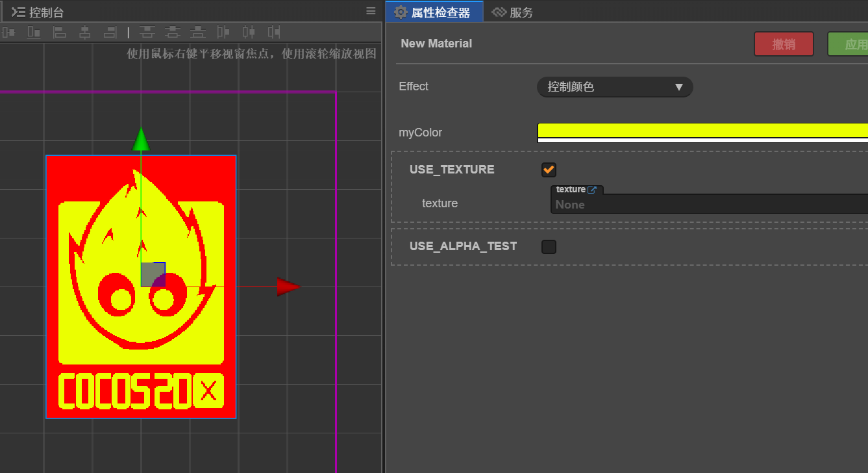This screenshot has width=868, height=473.
Task: Click the red 撤销 button
Action: click(x=784, y=44)
